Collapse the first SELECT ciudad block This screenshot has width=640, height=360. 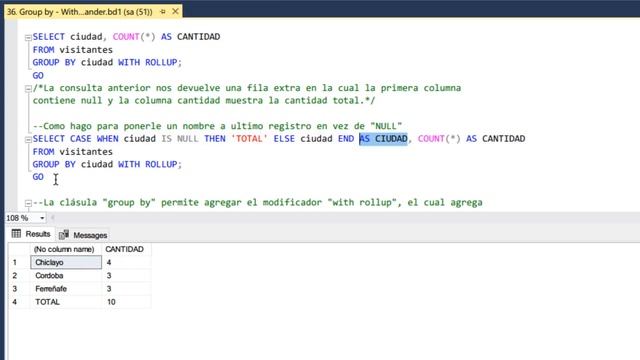point(28,38)
